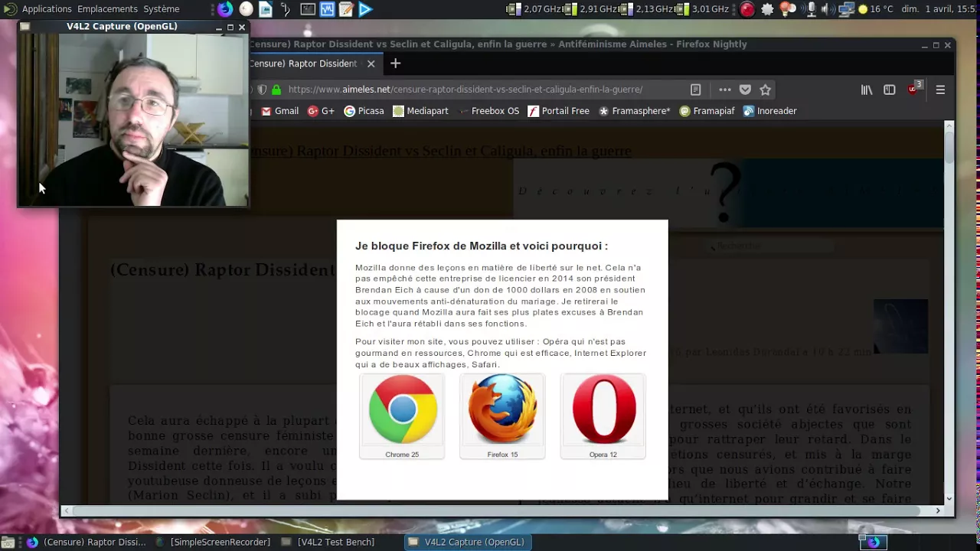The width and height of the screenshot is (980, 551).
Task: Open the system monitor launcher in panel
Action: [327, 9]
